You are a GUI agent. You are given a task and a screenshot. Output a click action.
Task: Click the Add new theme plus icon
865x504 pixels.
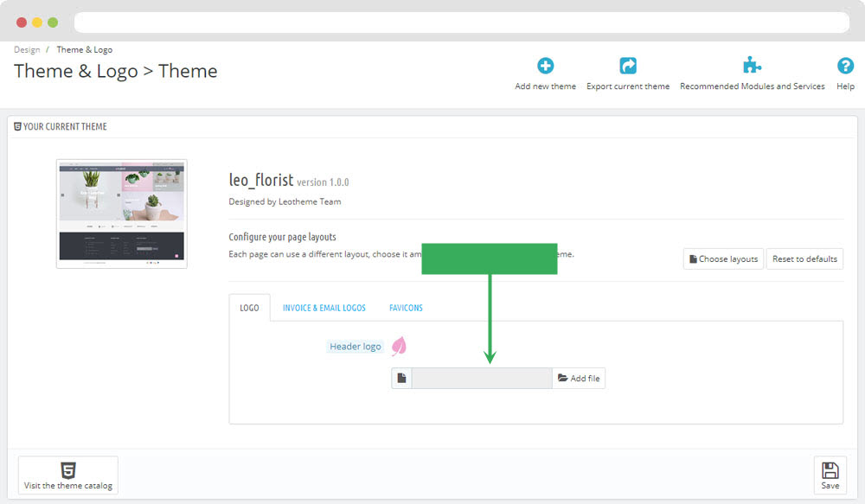[545, 66]
